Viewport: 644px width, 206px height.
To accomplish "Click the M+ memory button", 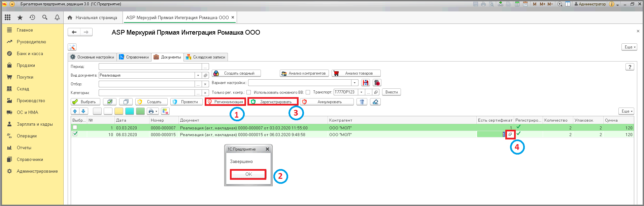I will pyautogui.click(x=542, y=4).
